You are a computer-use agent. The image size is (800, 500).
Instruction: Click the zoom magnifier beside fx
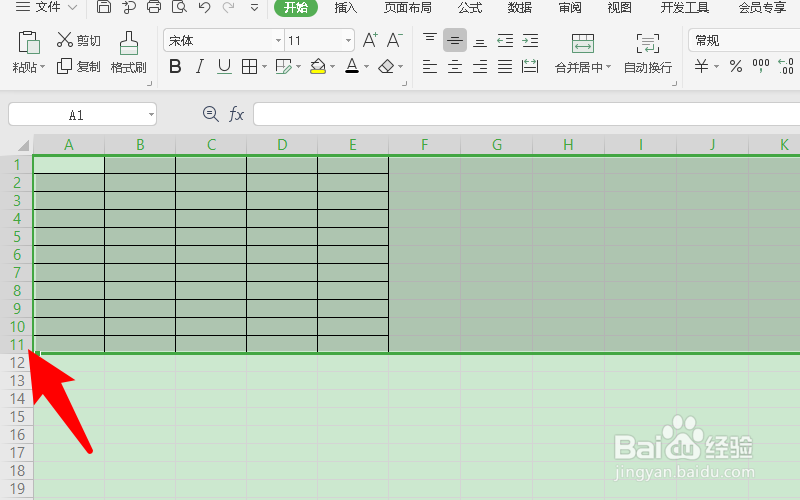point(210,114)
